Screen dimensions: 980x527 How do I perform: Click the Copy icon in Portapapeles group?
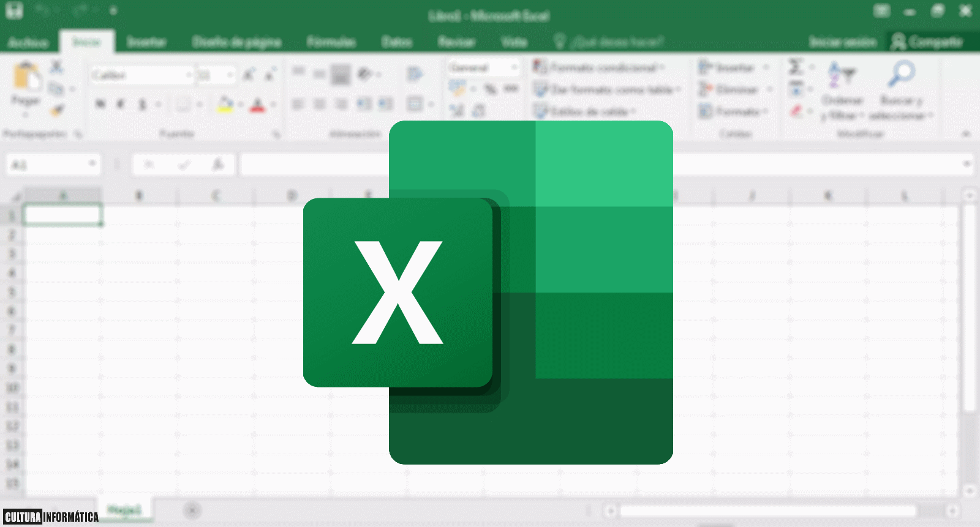tap(56, 89)
